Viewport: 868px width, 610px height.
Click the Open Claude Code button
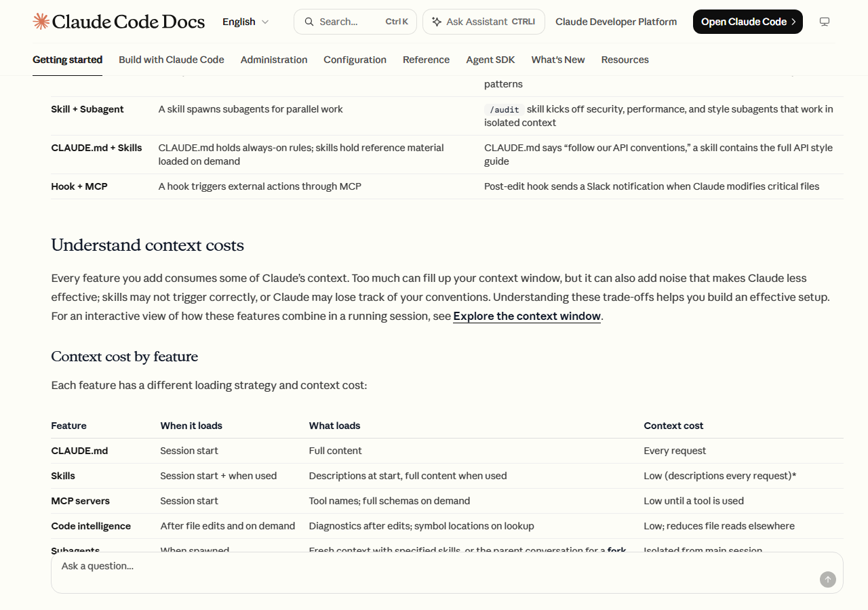pyautogui.click(x=748, y=22)
